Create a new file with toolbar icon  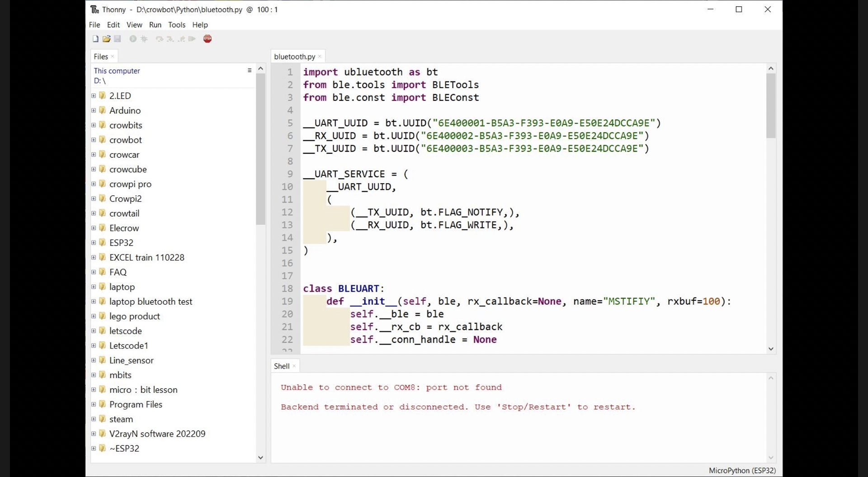tap(95, 39)
